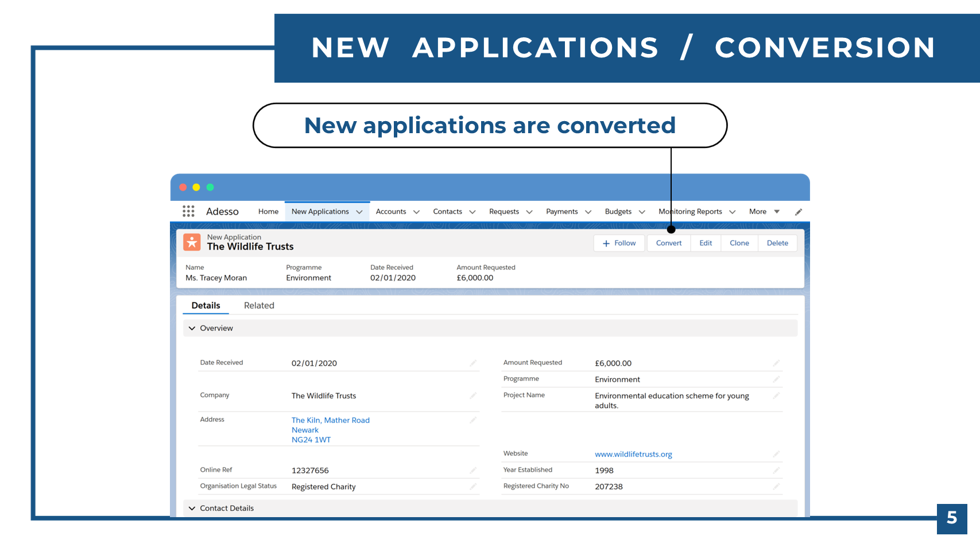Go to the Home tab
The height and width of the screenshot is (551, 980).
[x=268, y=212]
